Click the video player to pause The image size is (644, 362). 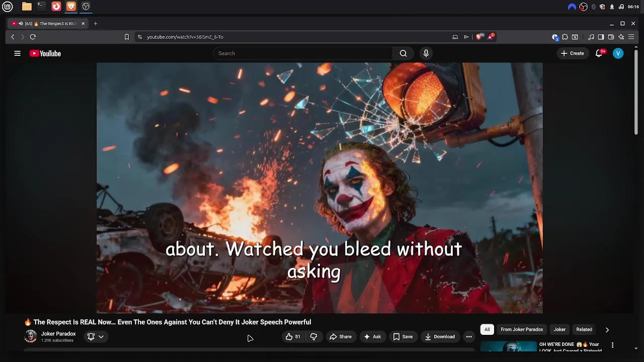319,188
